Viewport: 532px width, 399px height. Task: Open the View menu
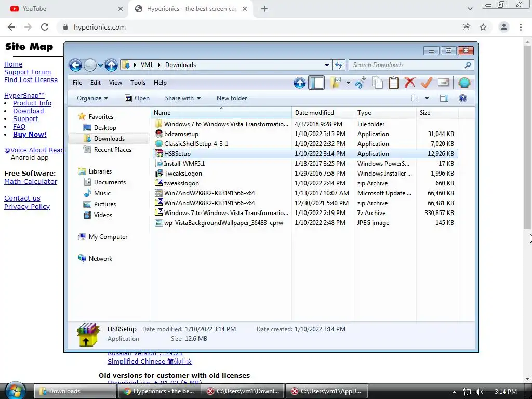pyautogui.click(x=115, y=83)
